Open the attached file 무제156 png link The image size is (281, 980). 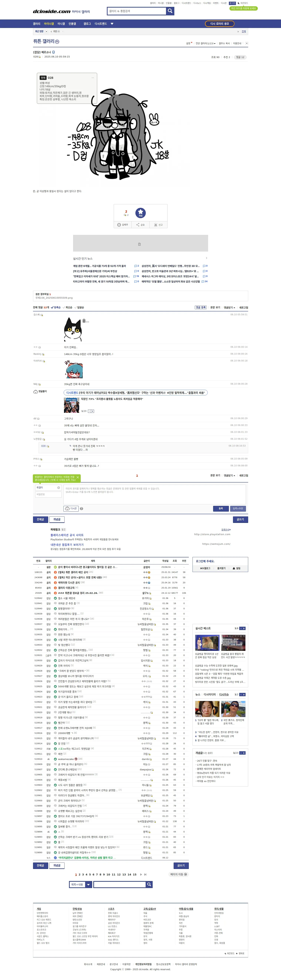[54, 298]
